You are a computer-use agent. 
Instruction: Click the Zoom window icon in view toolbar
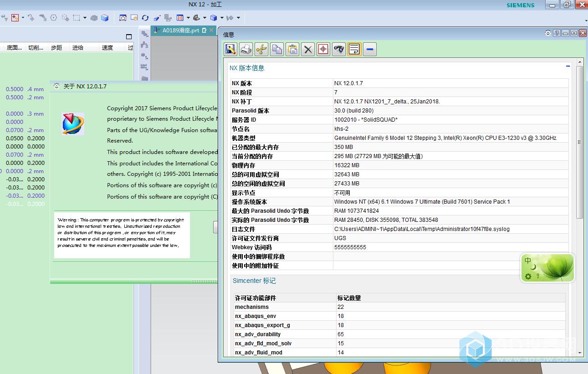(x=123, y=18)
